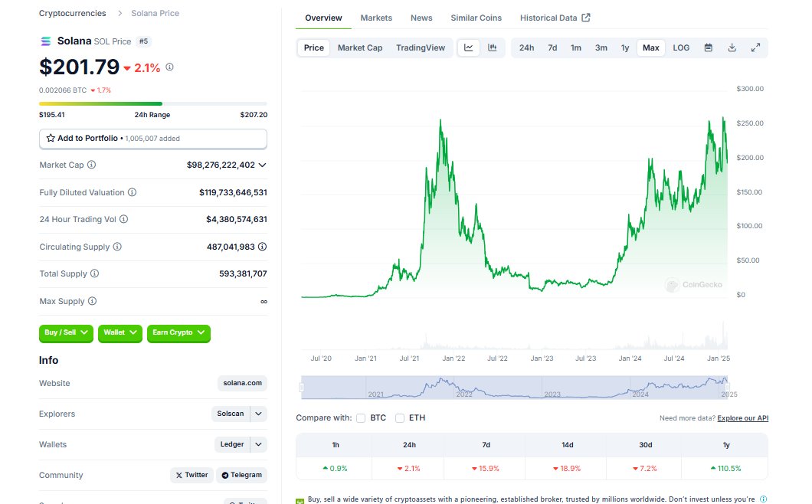Screen dimensions: 812x504
Task: Select the 1m time range
Action: pos(576,47)
